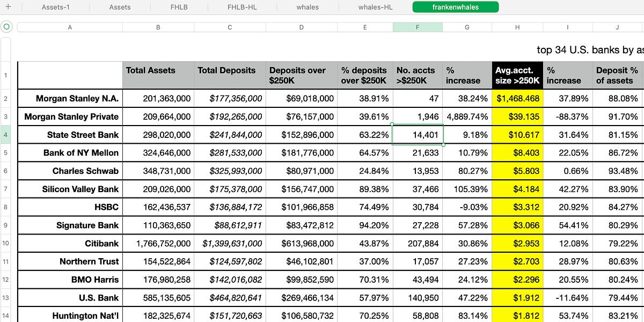
Task: Click Citibank total assets 1,766,752,000
Action: (158, 244)
